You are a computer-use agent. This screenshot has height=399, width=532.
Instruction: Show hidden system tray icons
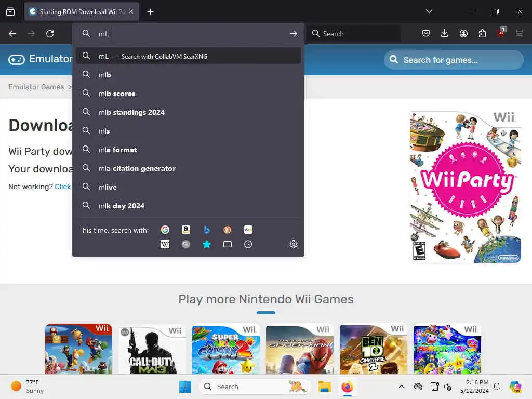point(402,387)
